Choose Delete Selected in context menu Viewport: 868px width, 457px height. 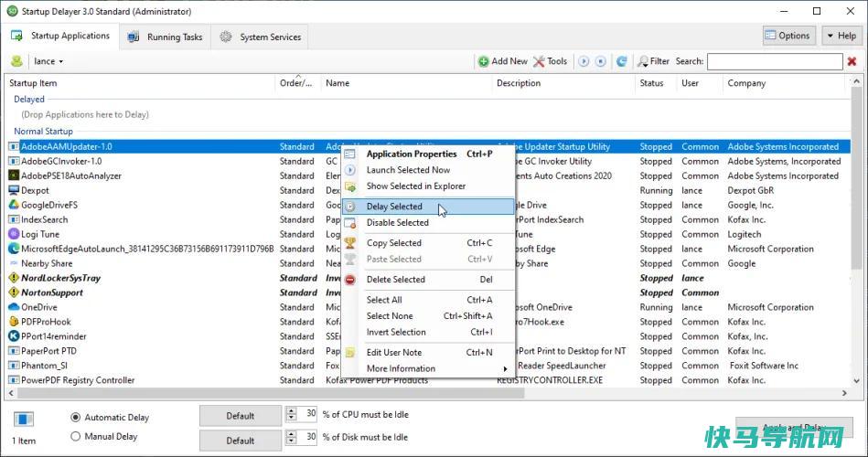428,280
